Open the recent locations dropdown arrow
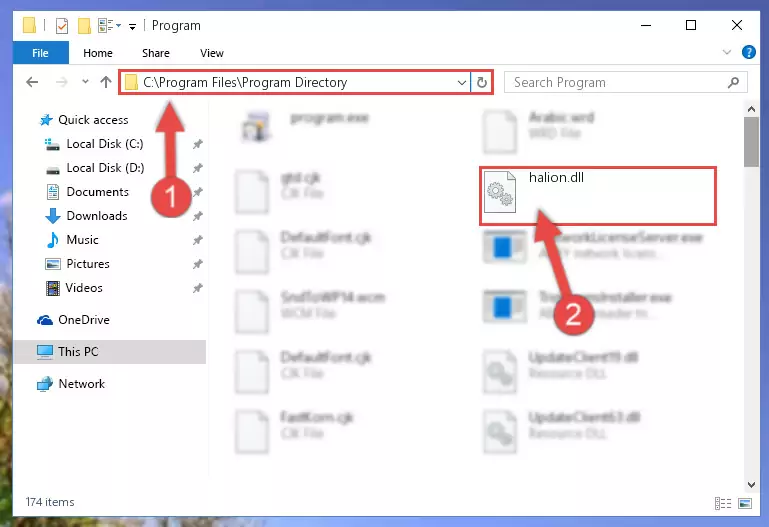Image resolution: width=769 pixels, height=527 pixels. point(85,82)
